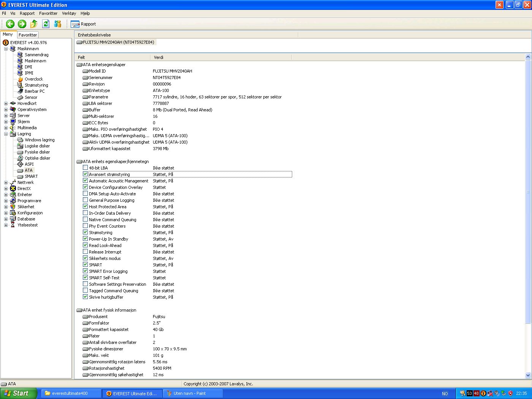Select the Windows lagring icon
Screen dimensions: 532x399
point(20,140)
